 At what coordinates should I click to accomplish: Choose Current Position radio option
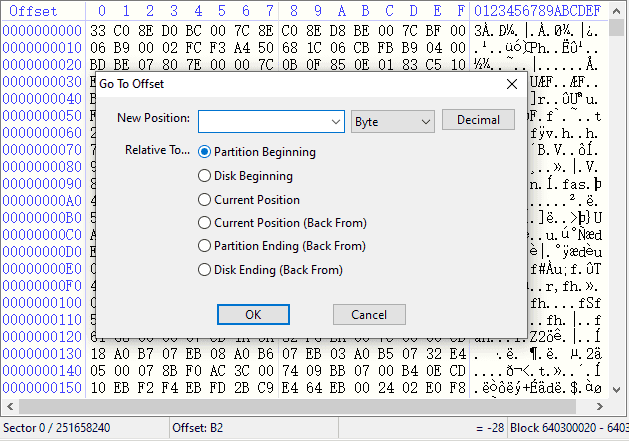coord(205,199)
